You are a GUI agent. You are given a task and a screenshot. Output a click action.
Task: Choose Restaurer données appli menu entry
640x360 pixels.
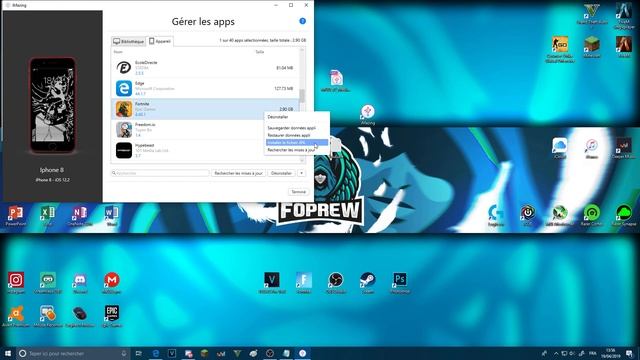[x=297, y=135]
